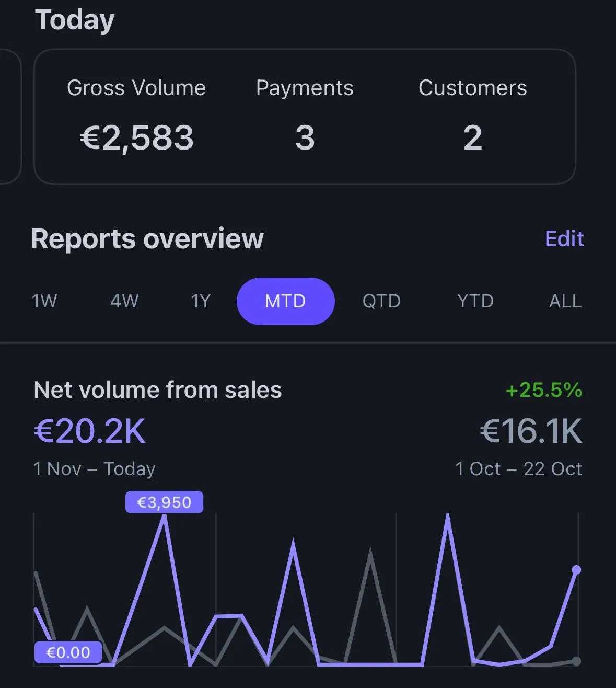This screenshot has height=688, width=616.
Task: Tap the €0.00 chart label
Action: (68, 652)
